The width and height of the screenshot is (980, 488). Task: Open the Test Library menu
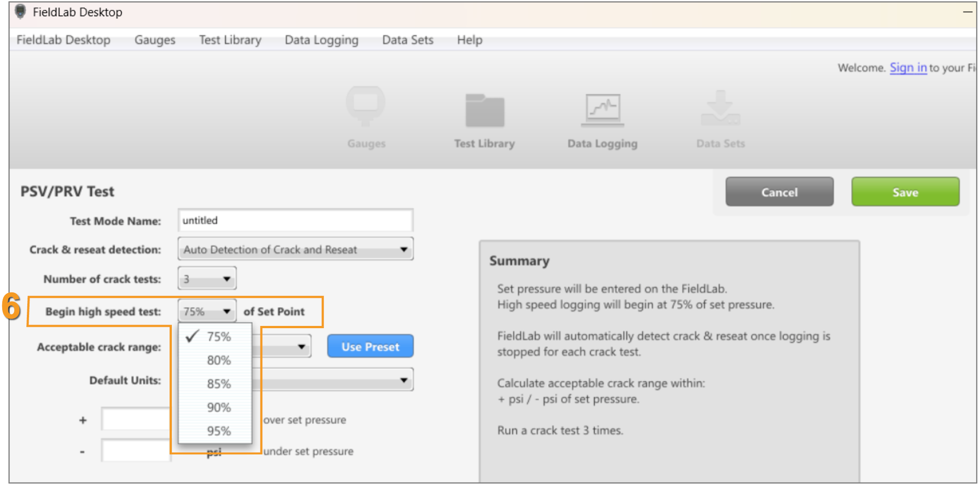[x=230, y=40]
